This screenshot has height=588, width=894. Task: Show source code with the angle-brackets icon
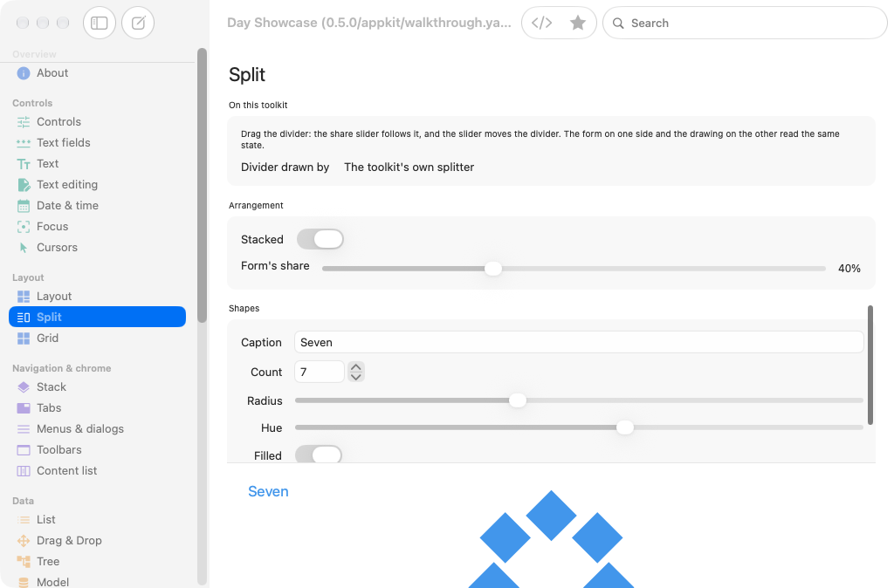pyautogui.click(x=541, y=23)
